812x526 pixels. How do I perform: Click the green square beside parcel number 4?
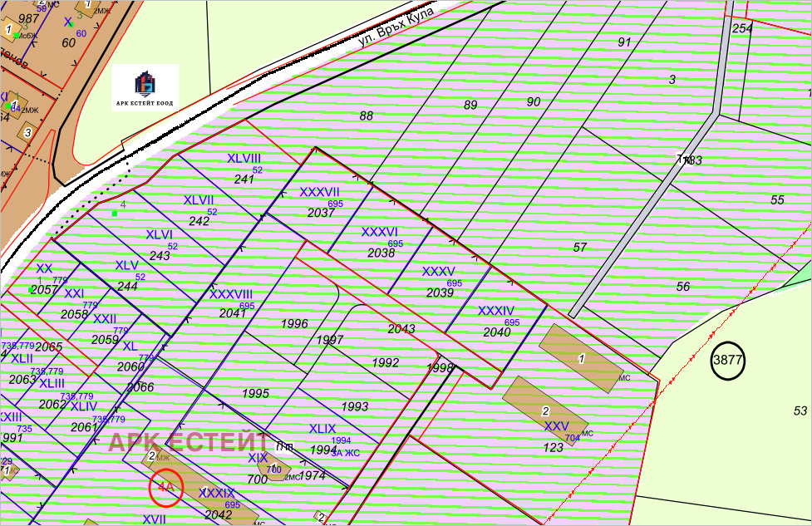[115, 214]
